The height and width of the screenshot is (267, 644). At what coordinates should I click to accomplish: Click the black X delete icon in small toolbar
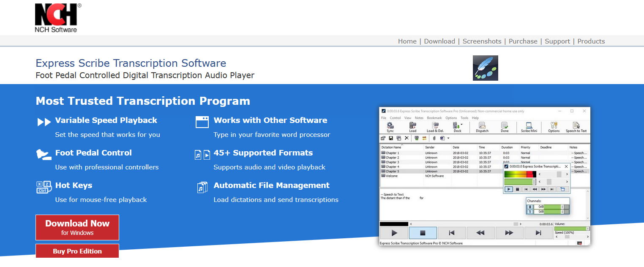click(x=407, y=138)
